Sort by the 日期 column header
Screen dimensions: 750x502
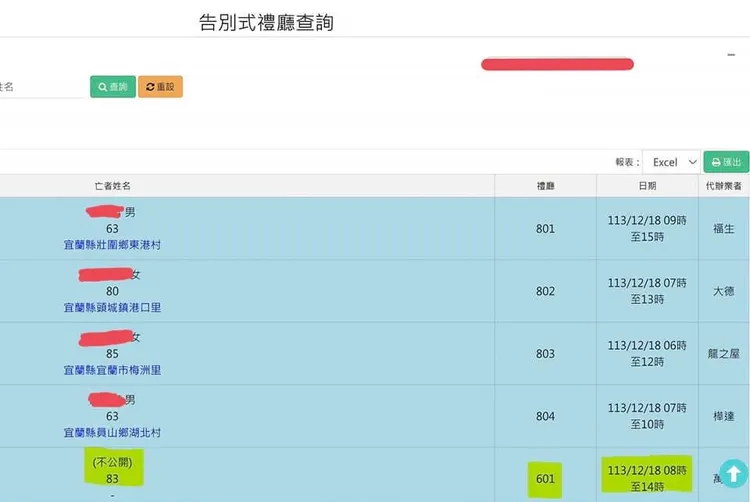(646, 186)
